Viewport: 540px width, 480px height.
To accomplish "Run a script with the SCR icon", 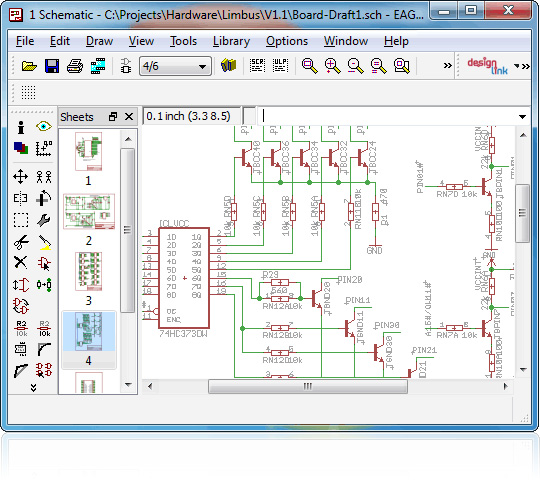I will pyautogui.click(x=257, y=65).
